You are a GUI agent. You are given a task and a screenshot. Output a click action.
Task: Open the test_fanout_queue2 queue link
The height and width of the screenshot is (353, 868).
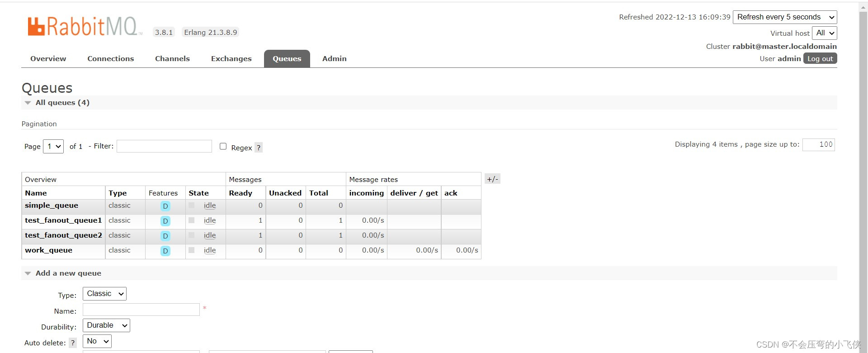[x=63, y=235]
